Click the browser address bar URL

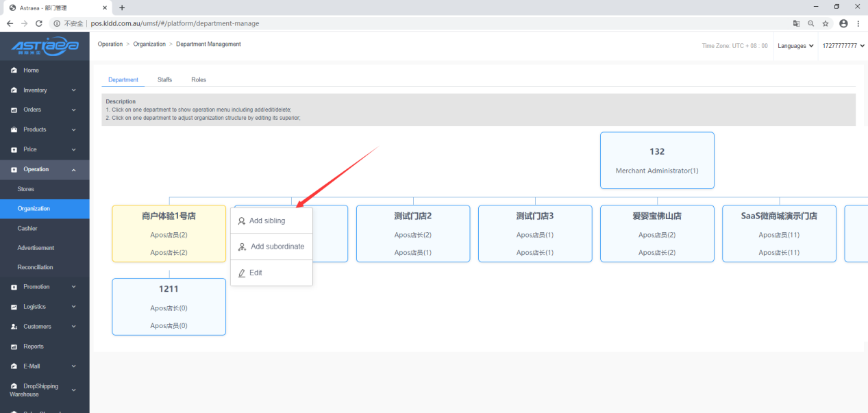point(175,23)
